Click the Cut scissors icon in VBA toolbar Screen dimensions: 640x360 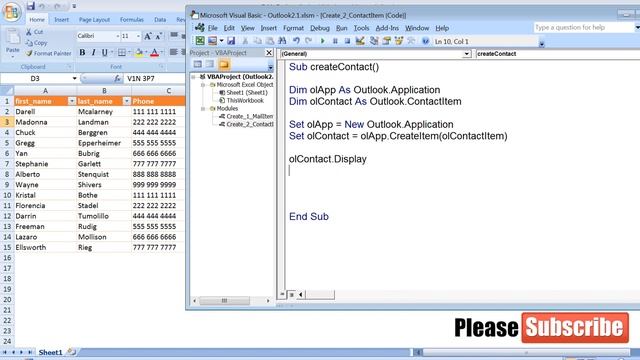pyautogui.click(x=245, y=41)
